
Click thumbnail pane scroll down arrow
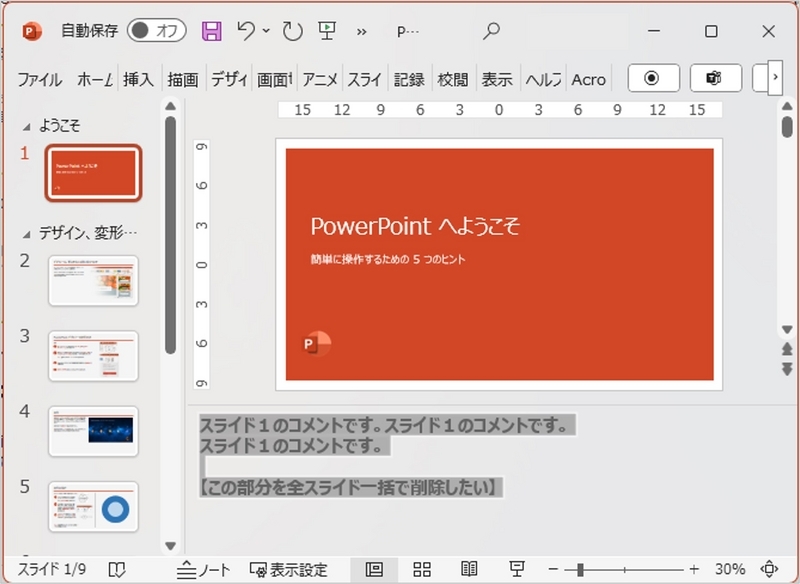click(x=170, y=546)
